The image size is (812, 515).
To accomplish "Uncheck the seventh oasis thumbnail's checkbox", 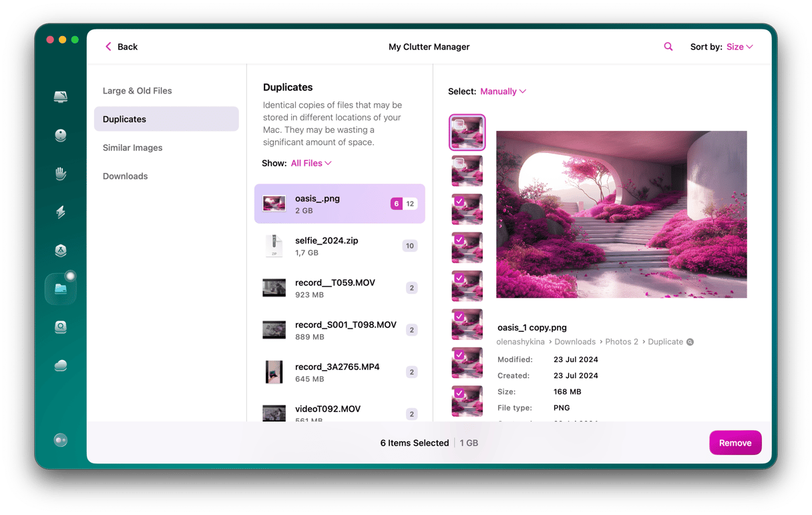I will click(x=459, y=355).
